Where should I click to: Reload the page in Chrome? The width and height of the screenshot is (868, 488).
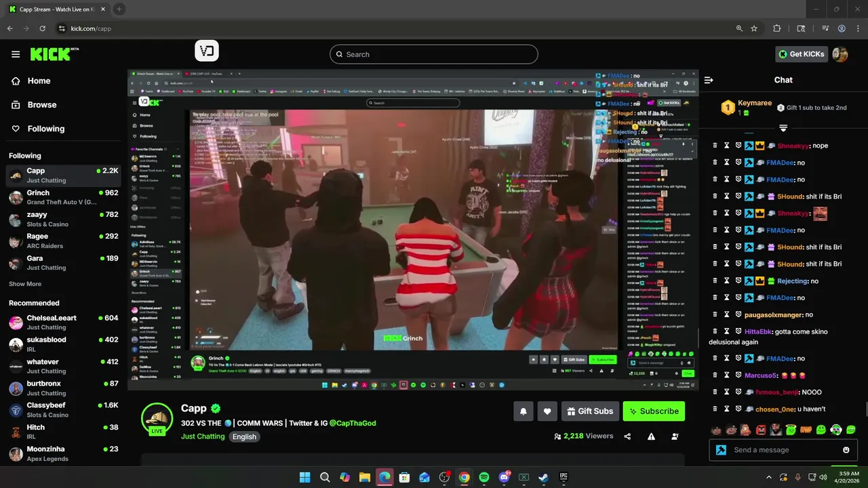click(42, 28)
